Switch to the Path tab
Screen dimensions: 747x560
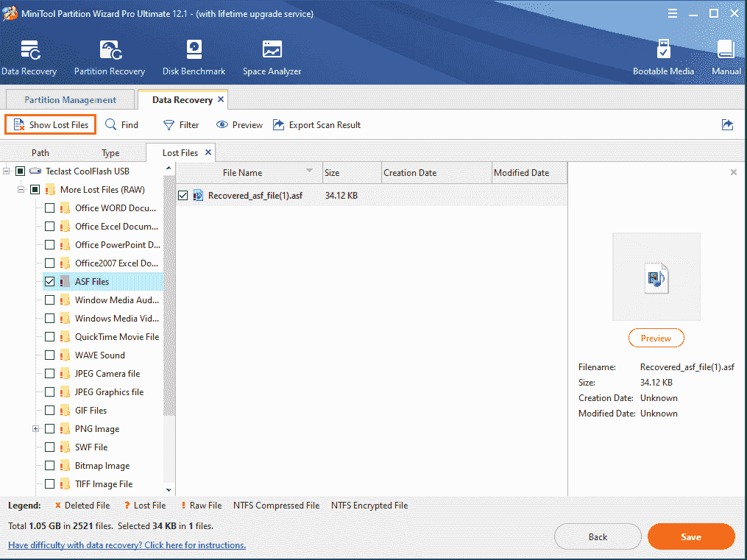click(40, 153)
